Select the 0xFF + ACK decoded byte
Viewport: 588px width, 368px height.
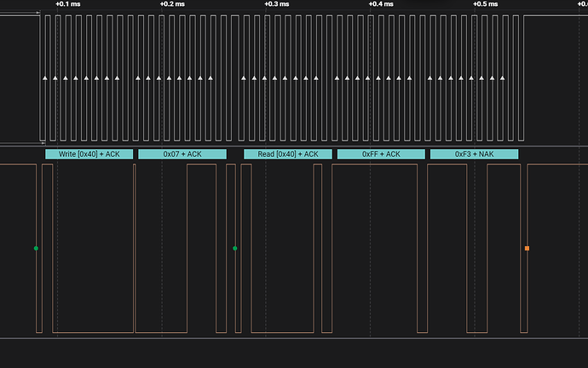[380, 154]
